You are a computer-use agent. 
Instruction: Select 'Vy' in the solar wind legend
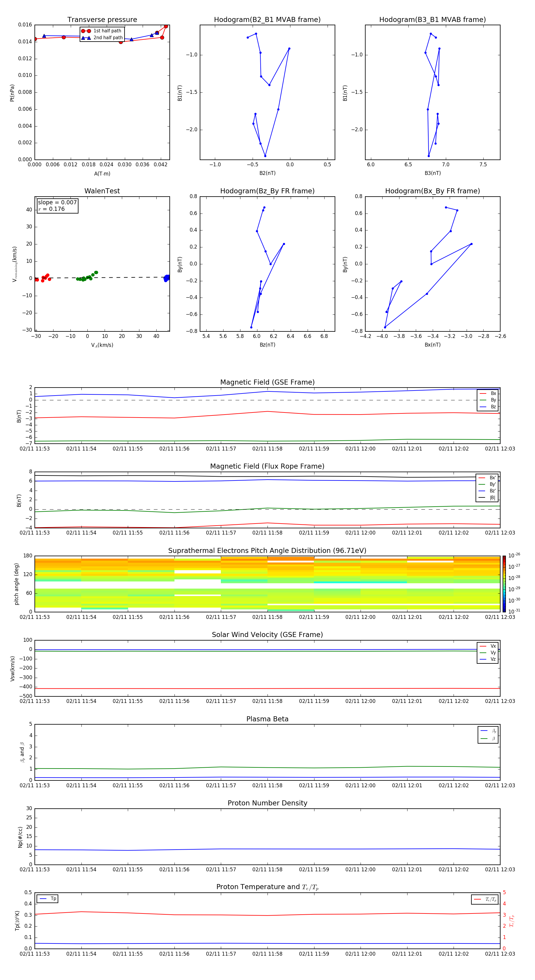pos(488,653)
